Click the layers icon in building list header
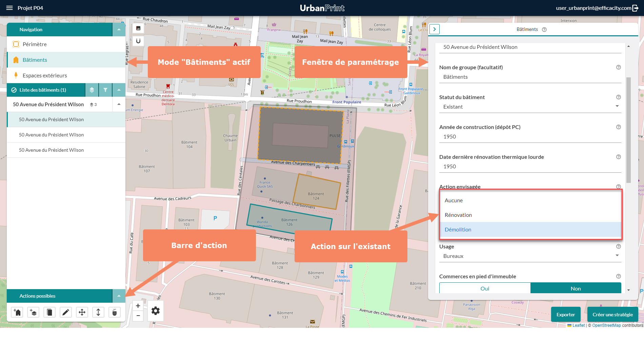Screen dimensions: 644x338 click(x=92, y=90)
